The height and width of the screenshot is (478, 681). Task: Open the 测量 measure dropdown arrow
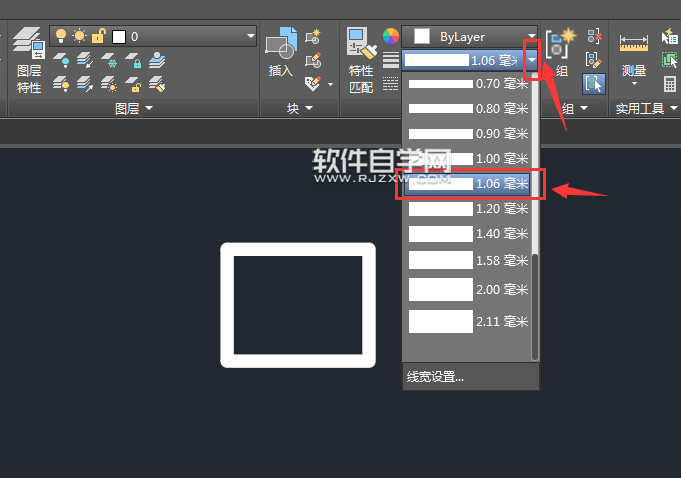coord(634,84)
